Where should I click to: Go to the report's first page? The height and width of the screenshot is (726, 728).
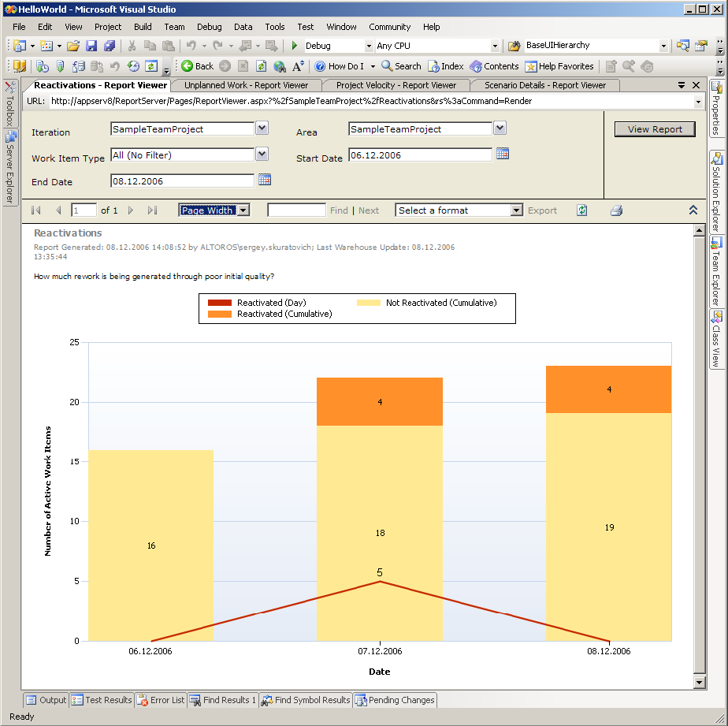(35, 210)
